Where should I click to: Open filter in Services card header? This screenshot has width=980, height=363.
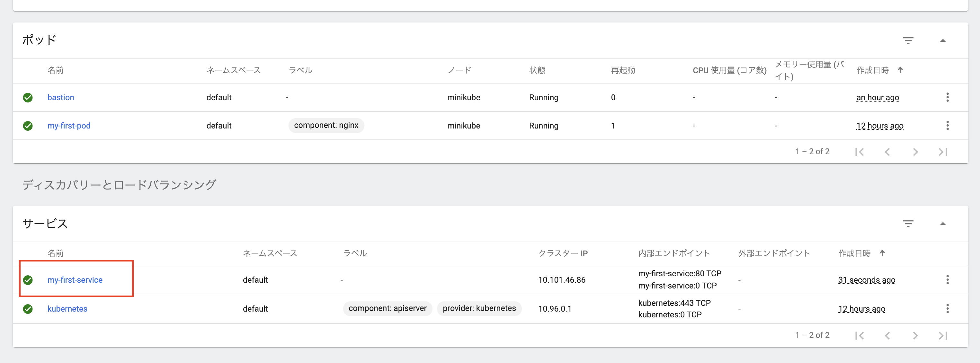[x=908, y=224]
